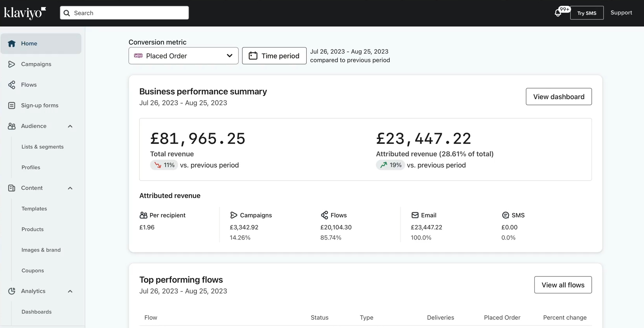Screen dimensions: 644x328
Task: Click the Flows icon in Attributed revenue
Action: point(324,215)
